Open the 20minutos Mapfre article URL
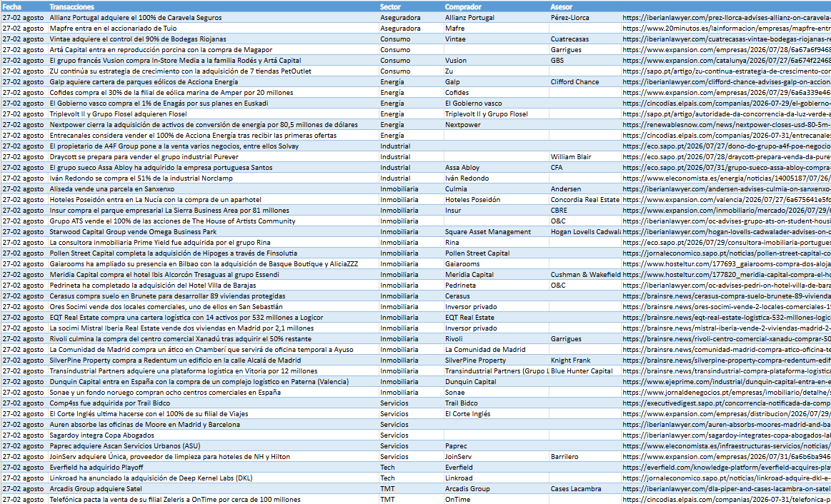831x504 pixels. pyautogui.click(x=726, y=28)
